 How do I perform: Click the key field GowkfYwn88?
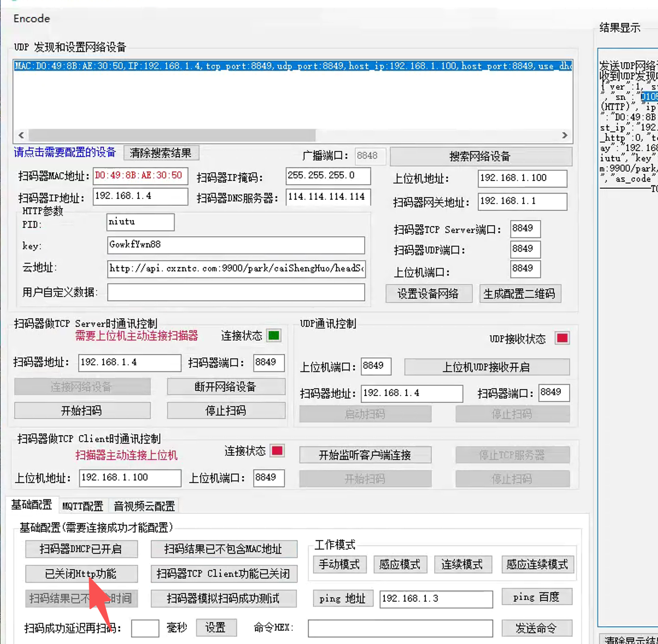(236, 245)
